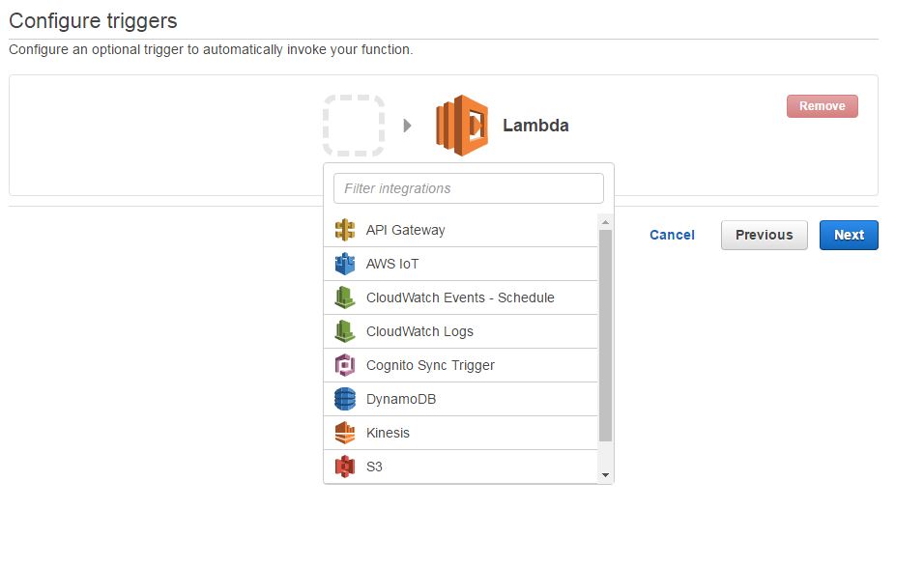Click the orange Lambda function icon
The image size is (924, 566).
coord(462,126)
